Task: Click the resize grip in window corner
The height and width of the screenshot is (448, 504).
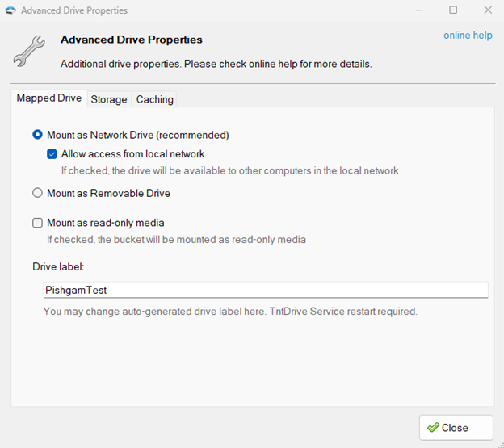Action: point(501,445)
